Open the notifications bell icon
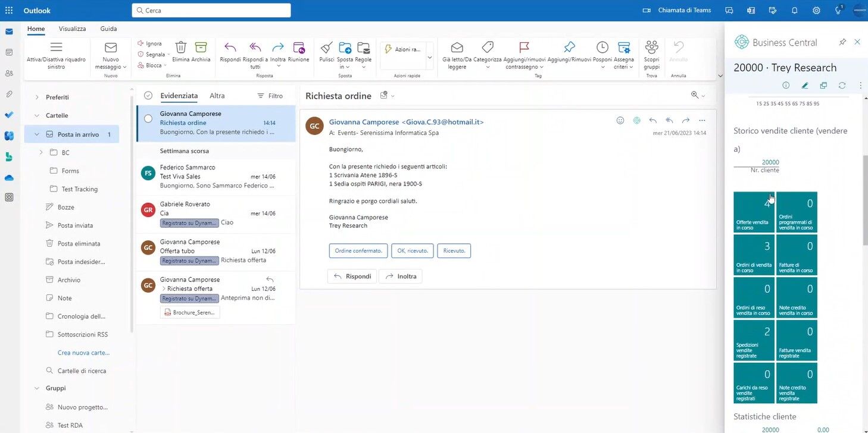Screen dimensions: 868x433 (x=794, y=10)
